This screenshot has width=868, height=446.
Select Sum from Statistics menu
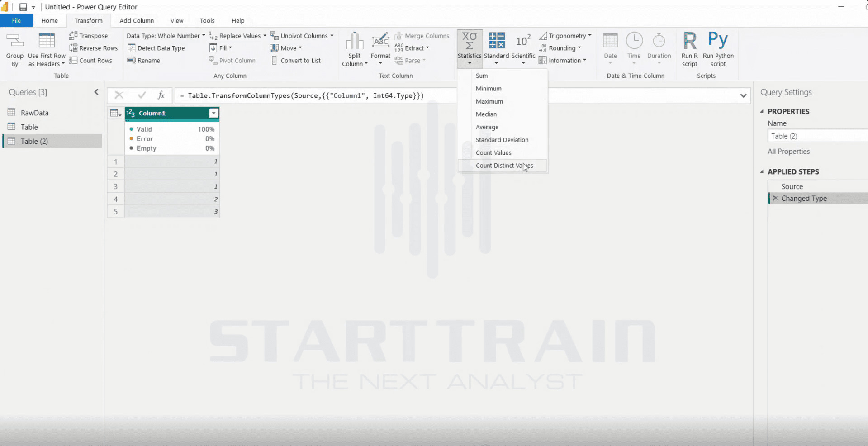[x=503, y=76]
